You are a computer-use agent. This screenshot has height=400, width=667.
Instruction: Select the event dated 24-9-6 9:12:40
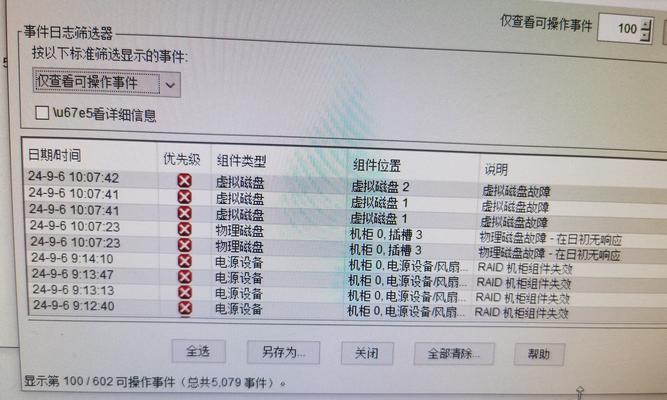pos(74,305)
